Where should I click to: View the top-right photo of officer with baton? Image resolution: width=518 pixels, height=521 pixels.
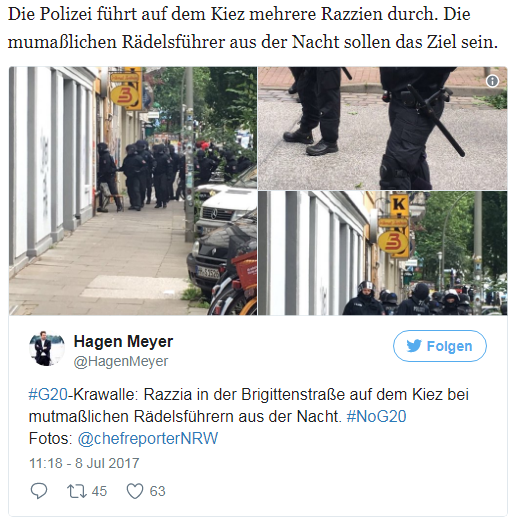click(x=383, y=128)
